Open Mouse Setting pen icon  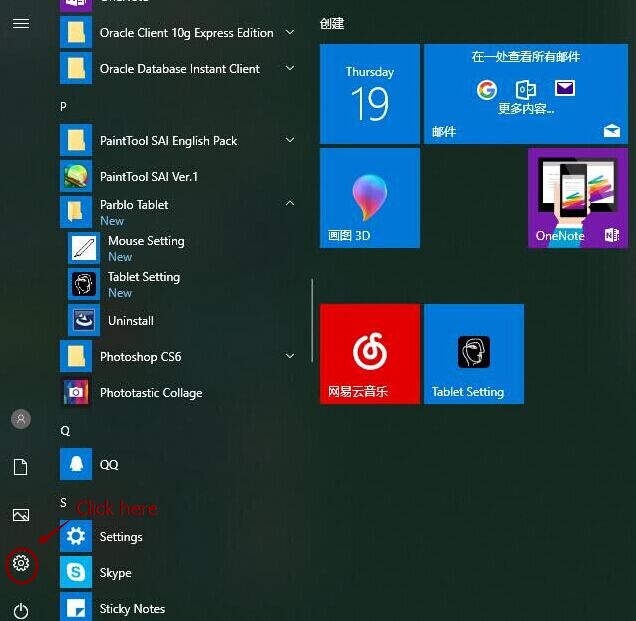coord(84,248)
